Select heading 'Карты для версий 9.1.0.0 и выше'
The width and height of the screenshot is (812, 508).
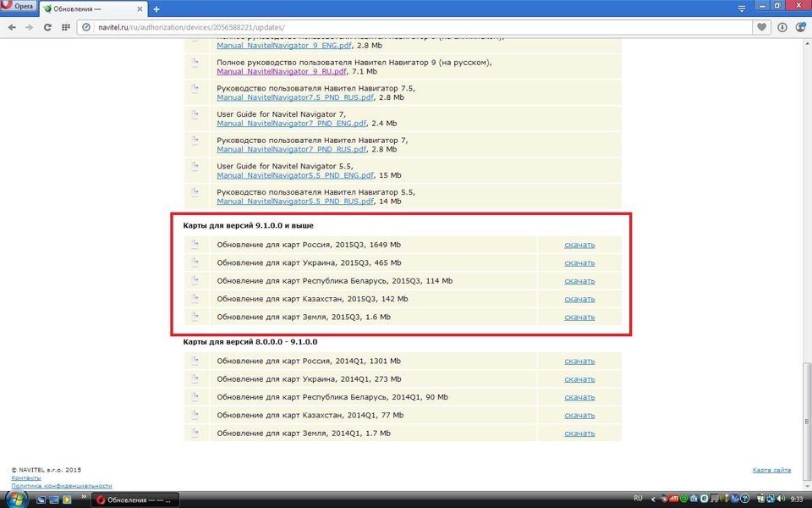[248, 225]
